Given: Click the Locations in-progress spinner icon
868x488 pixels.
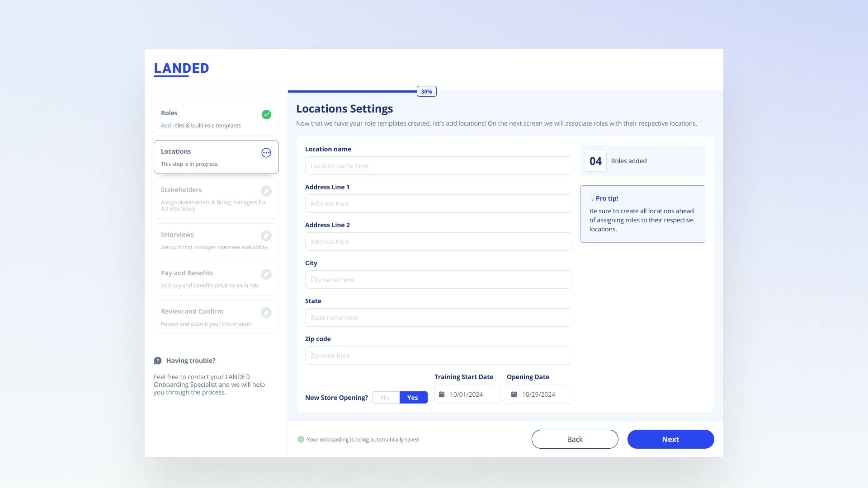Looking at the screenshot, I should coord(266,153).
